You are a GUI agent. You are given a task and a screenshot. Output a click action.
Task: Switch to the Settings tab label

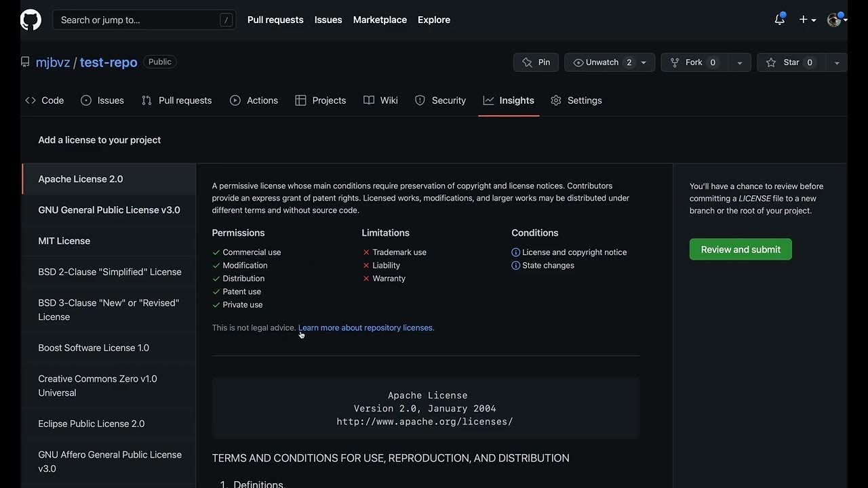[585, 100]
